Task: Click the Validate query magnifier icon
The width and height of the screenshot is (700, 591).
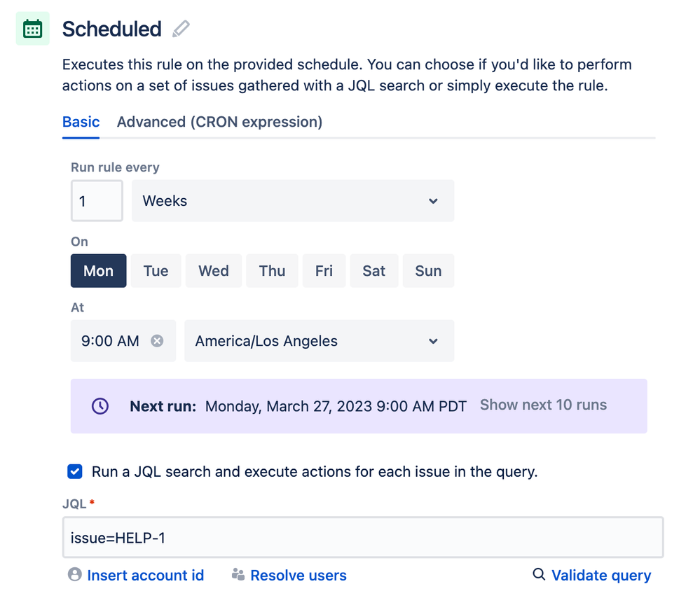Action: coord(539,574)
